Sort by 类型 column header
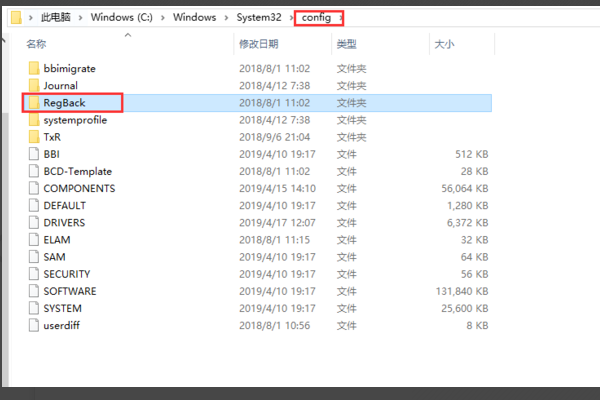600x400 pixels. click(x=346, y=44)
